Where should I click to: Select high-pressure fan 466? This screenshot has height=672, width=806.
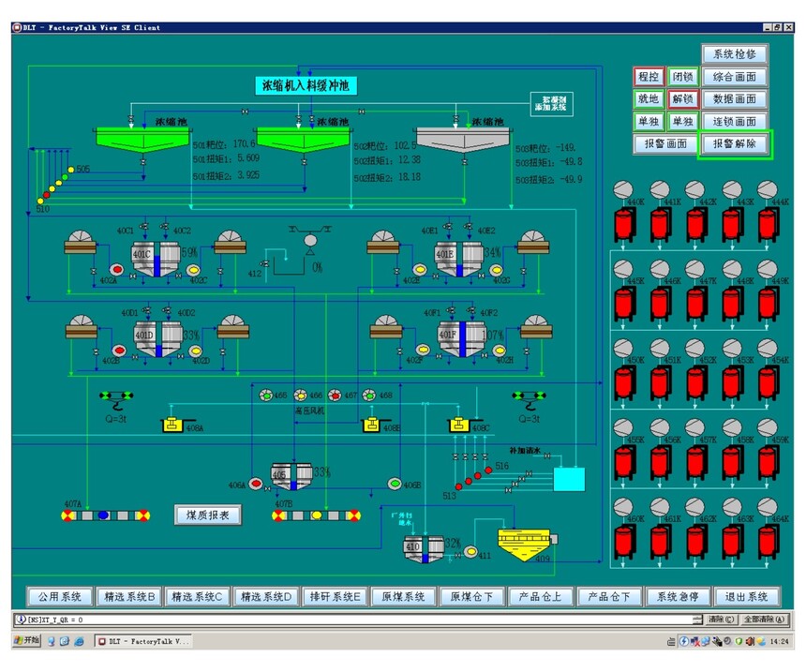pos(300,395)
